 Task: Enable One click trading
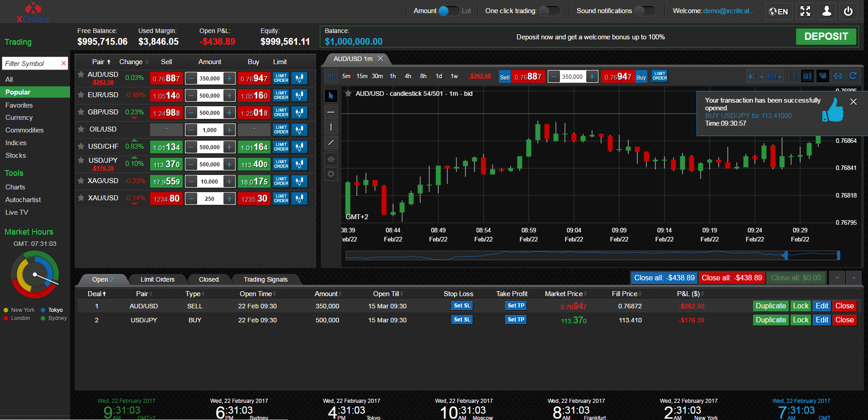pos(550,11)
